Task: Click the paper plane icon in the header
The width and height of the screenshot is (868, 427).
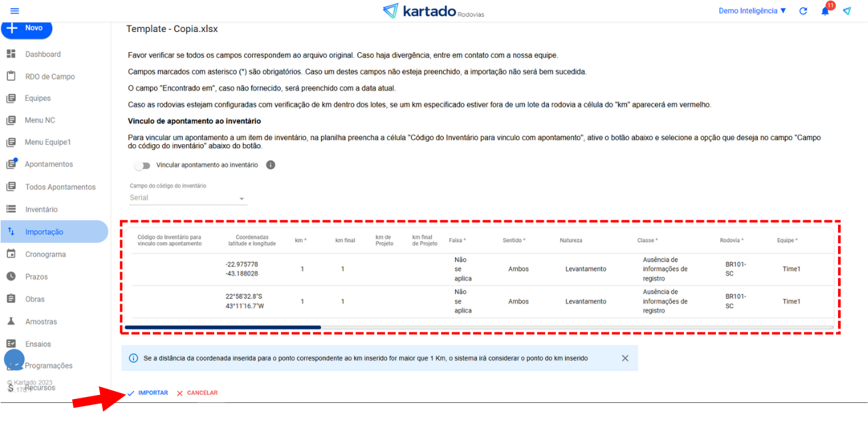Action: [x=847, y=11]
